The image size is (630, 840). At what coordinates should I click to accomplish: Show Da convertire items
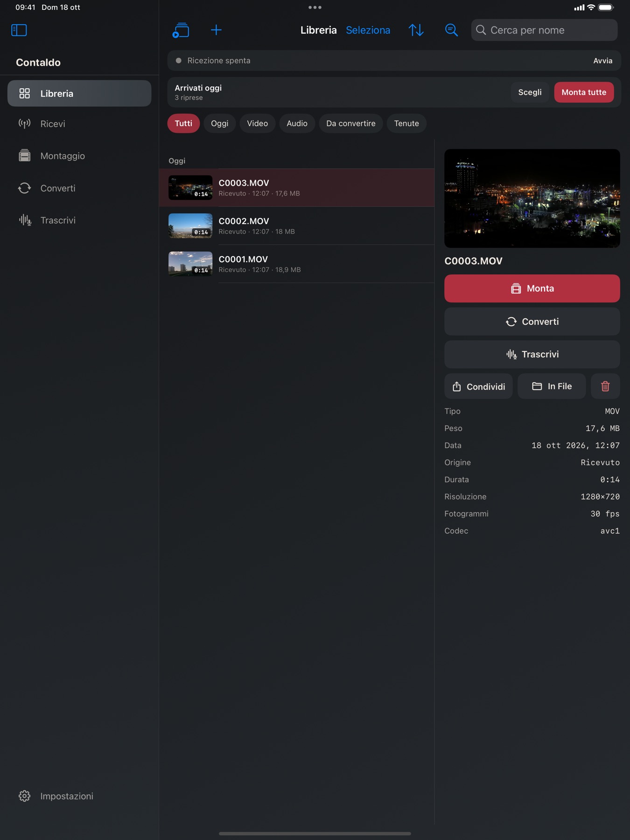pyautogui.click(x=351, y=123)
